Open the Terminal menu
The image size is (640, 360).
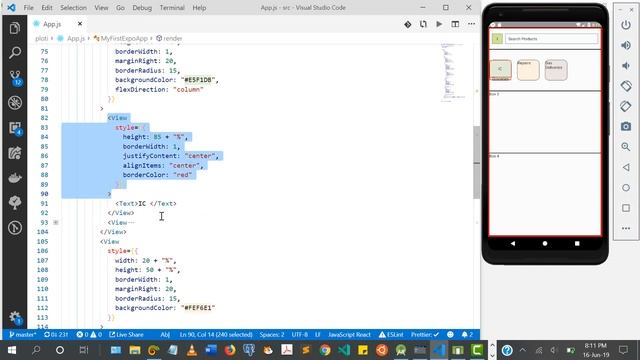point(172,8)
